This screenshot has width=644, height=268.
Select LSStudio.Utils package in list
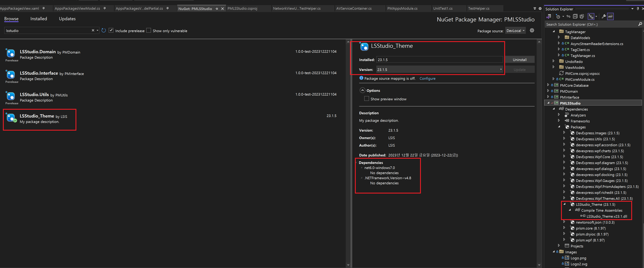point(34,95)
